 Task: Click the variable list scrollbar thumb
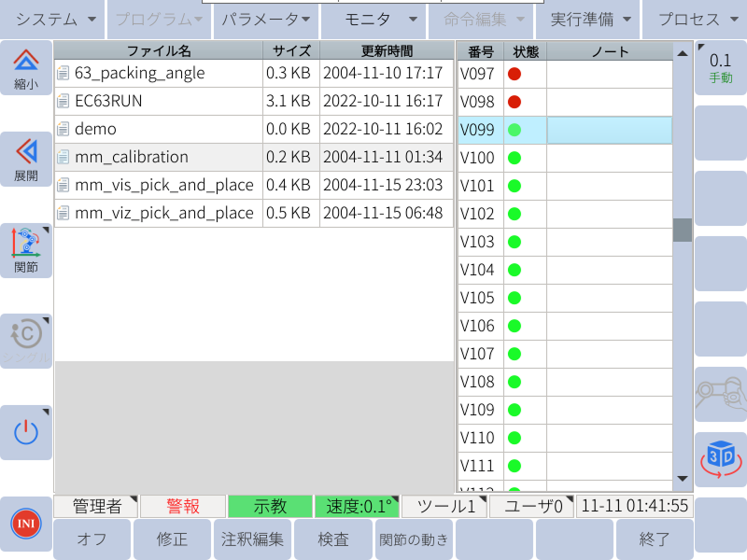[683, 230]
